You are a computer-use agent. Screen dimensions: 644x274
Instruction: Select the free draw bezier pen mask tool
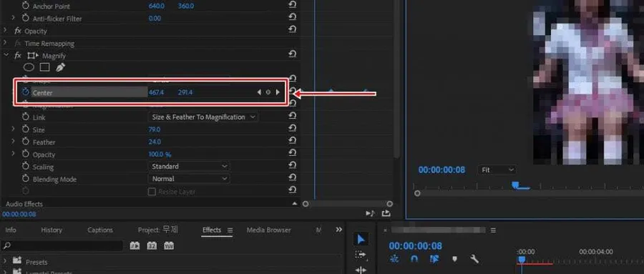[x=60, y=67]
